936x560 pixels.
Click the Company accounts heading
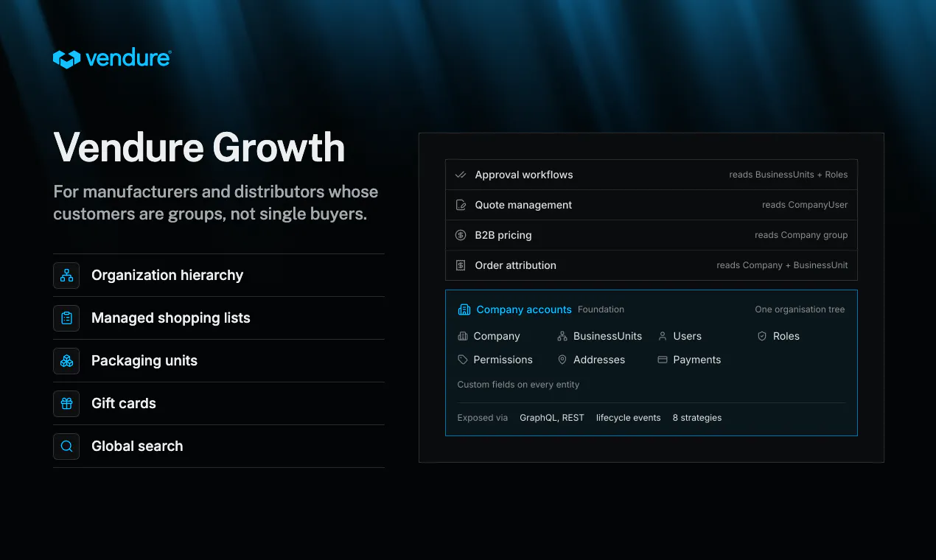pyautogui.click(x=524, y=310)
